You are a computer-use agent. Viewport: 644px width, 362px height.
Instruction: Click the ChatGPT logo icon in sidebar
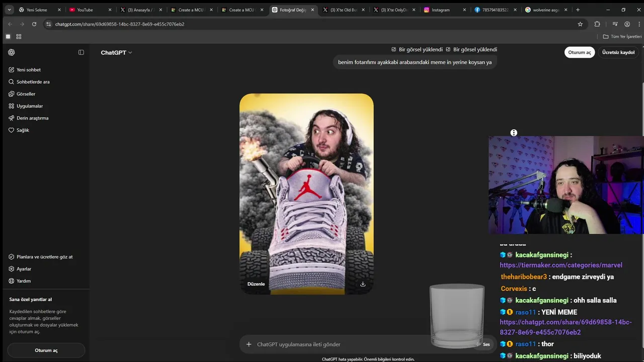click(x=12, y=52)
